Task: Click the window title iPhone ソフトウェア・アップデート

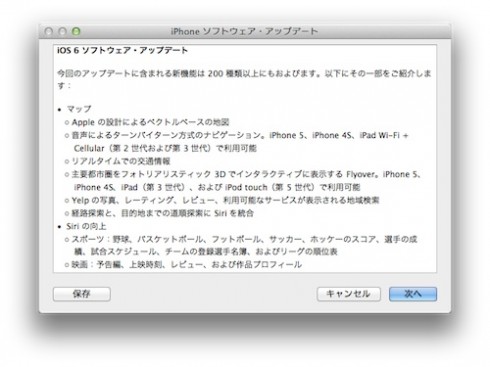Action: point(244,31)
